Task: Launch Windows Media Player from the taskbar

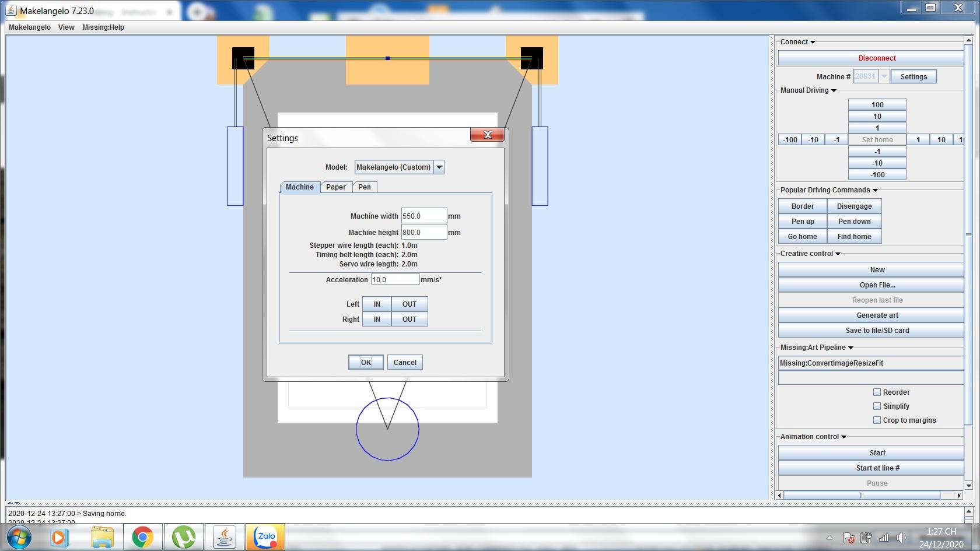Action: point(60,537)
